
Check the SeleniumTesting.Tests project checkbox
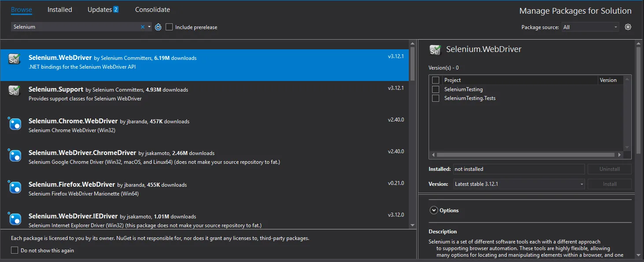[436, 98]
